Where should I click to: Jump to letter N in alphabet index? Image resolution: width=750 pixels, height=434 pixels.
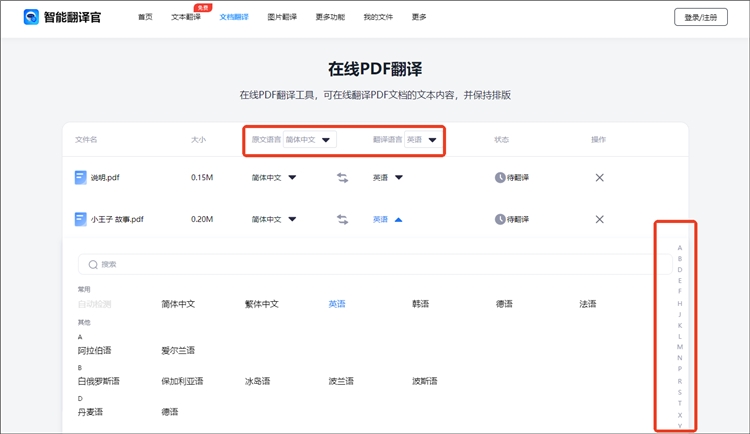(x=680, y=358)
